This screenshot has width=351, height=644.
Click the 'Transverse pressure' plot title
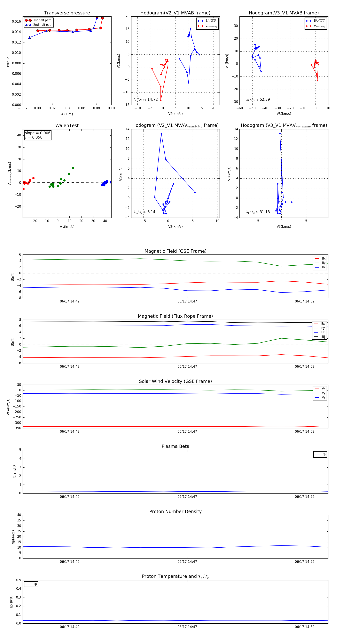(x=67, y=13)
